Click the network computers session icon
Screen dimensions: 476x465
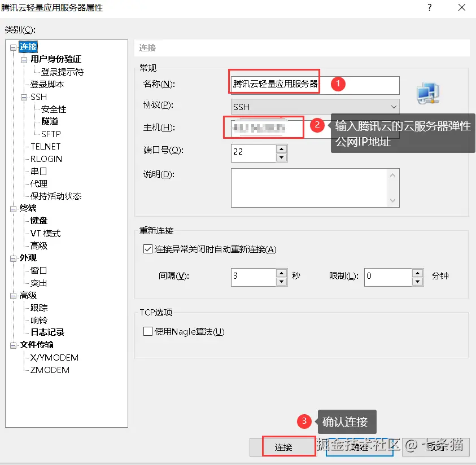428,93
